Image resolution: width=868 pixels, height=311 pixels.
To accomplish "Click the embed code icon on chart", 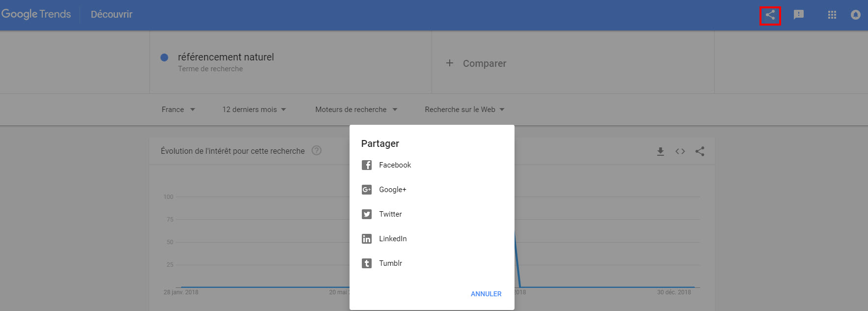I will pos(680,151).
